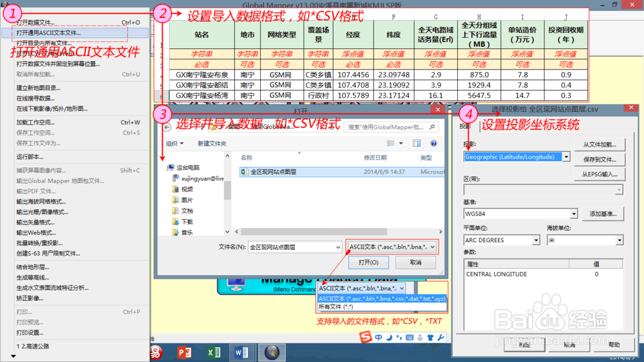Select 所有文件 (*.*) in file type list
This screenshot has height=362, width=644.
point(381,307)
